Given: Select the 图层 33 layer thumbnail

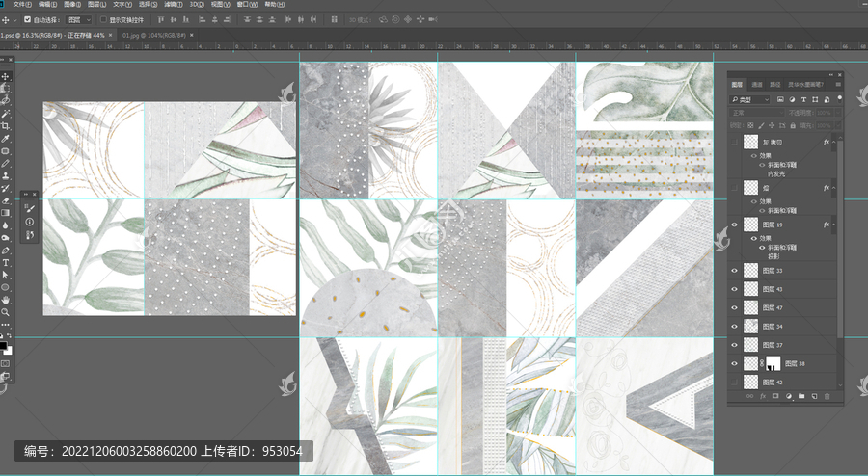Looking at the screenshot, I should [x=750, y=271].
